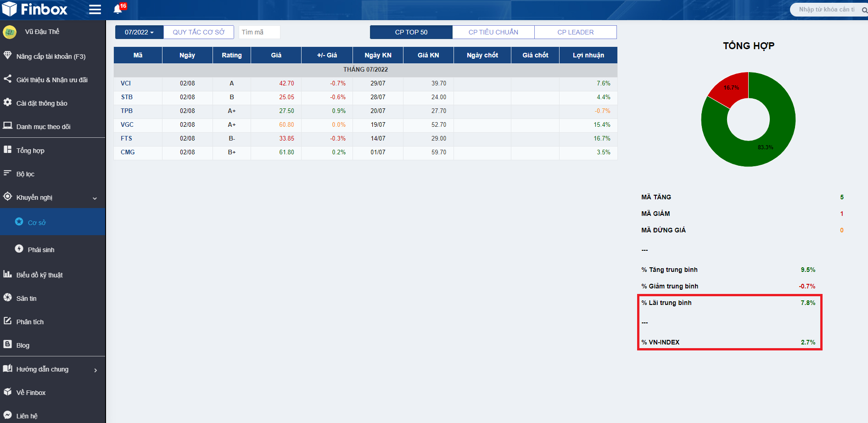Click the Hướng dẫn chung book icon
Image resolution: width=868 pixels, height=423 pixels.
point(7,368)
